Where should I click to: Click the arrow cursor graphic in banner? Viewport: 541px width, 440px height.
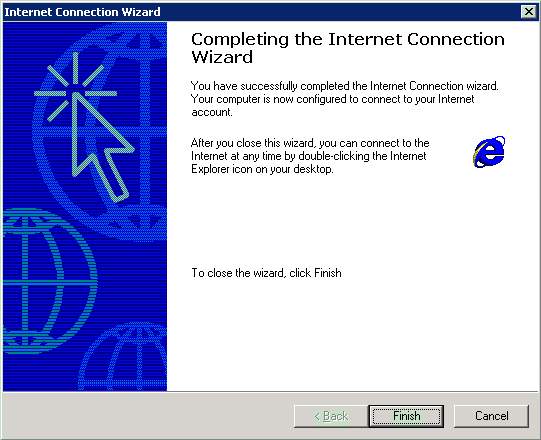103,148
